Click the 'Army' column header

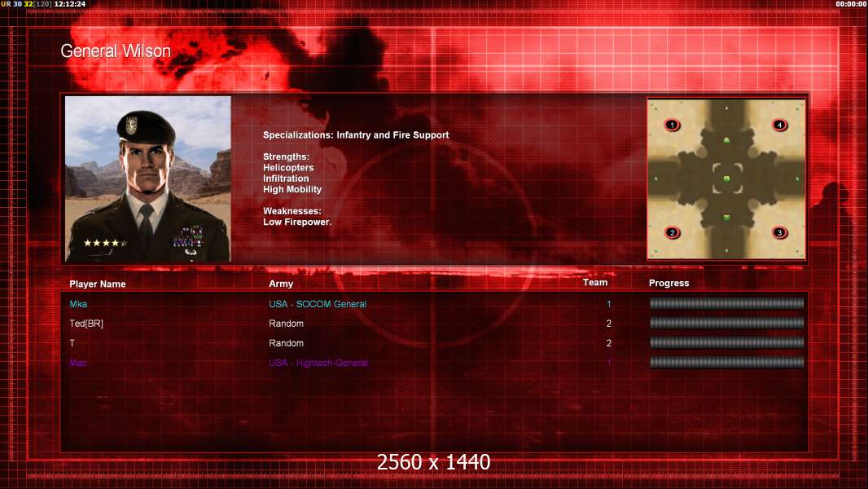click(x=281, y=284)
